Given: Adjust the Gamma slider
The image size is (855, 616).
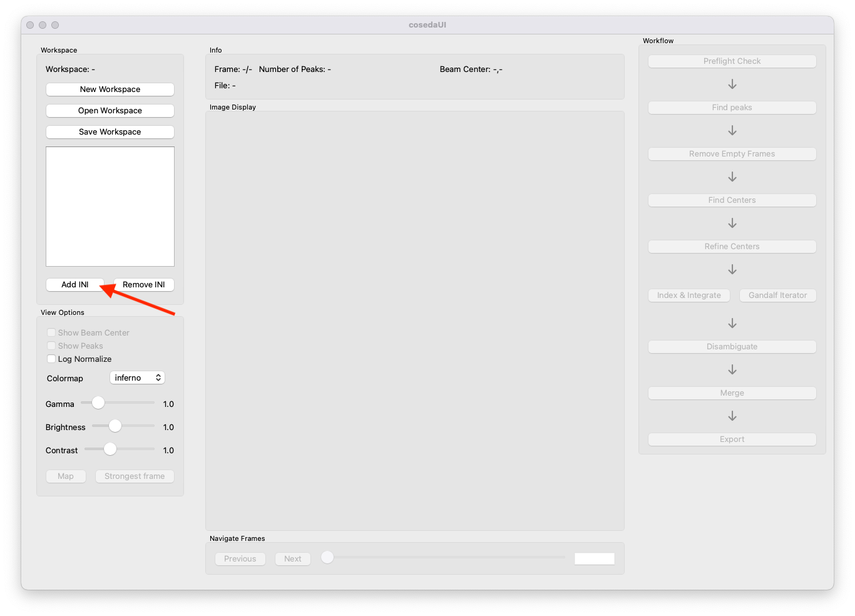Looking at the screenshot, I should (x=118, y=403).
